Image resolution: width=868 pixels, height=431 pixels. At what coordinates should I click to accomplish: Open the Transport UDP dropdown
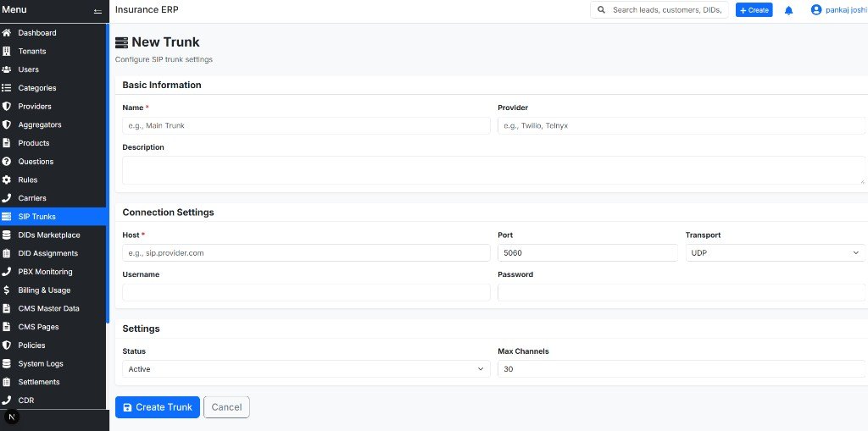(x=775, y=253)
